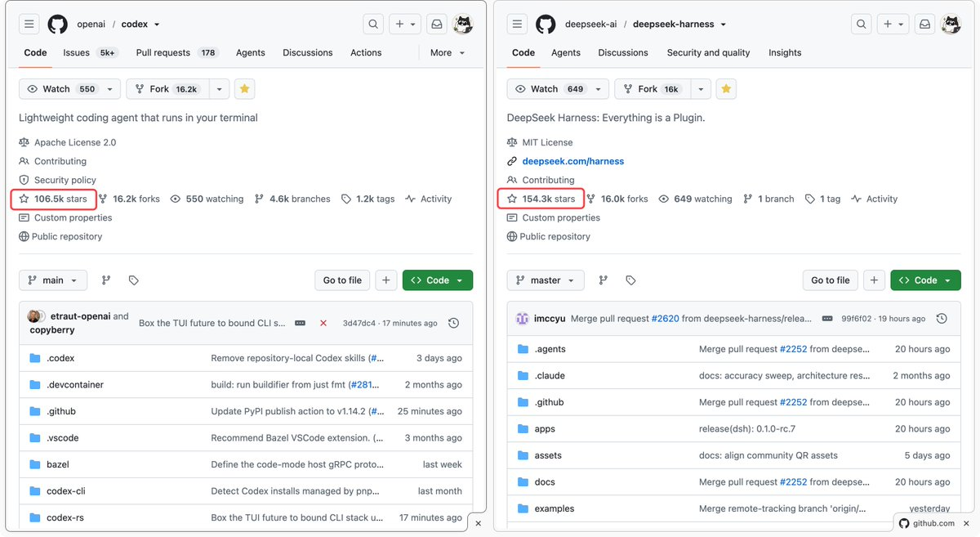View tags icon next to master selector
Viewport: 980px width, 537px height.
click(630, 280)
